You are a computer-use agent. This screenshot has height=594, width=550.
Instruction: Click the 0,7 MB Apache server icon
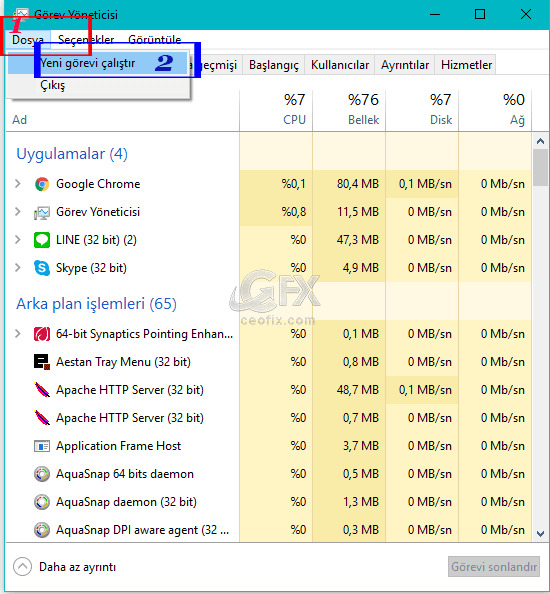(42, 418)
